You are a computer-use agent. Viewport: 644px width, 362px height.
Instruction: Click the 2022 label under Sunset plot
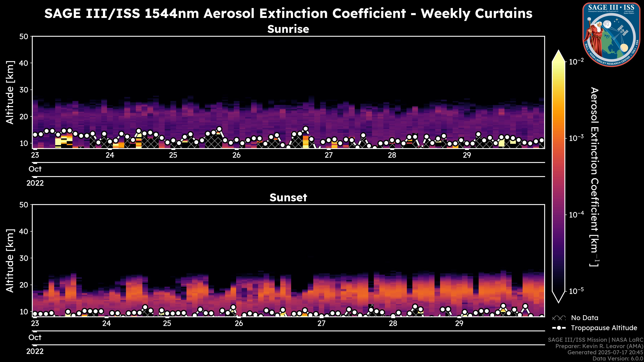pos(35,351)
